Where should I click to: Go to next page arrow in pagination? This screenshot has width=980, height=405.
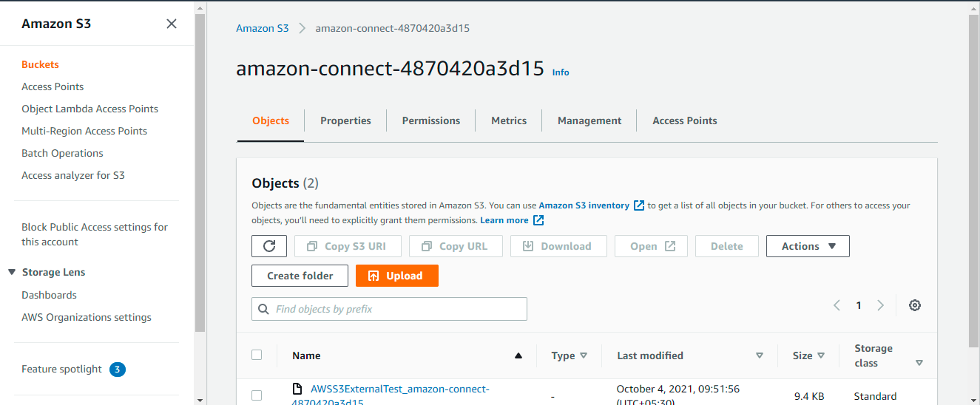pyautogui.click(x=880, y=305)
